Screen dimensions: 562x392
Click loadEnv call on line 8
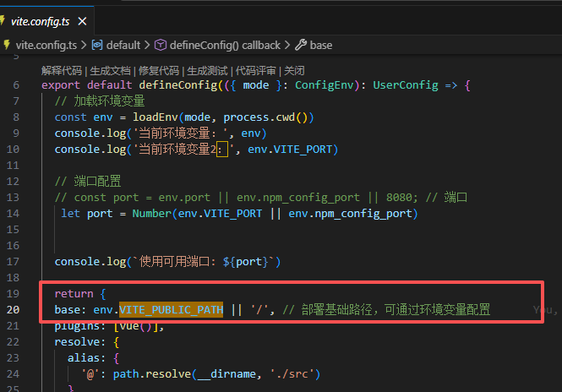tap(156, 117)
